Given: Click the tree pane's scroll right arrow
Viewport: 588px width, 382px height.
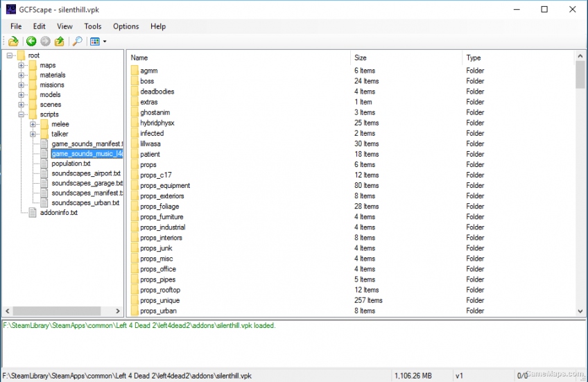Looking at the screenshot, I should coord(118,311).
